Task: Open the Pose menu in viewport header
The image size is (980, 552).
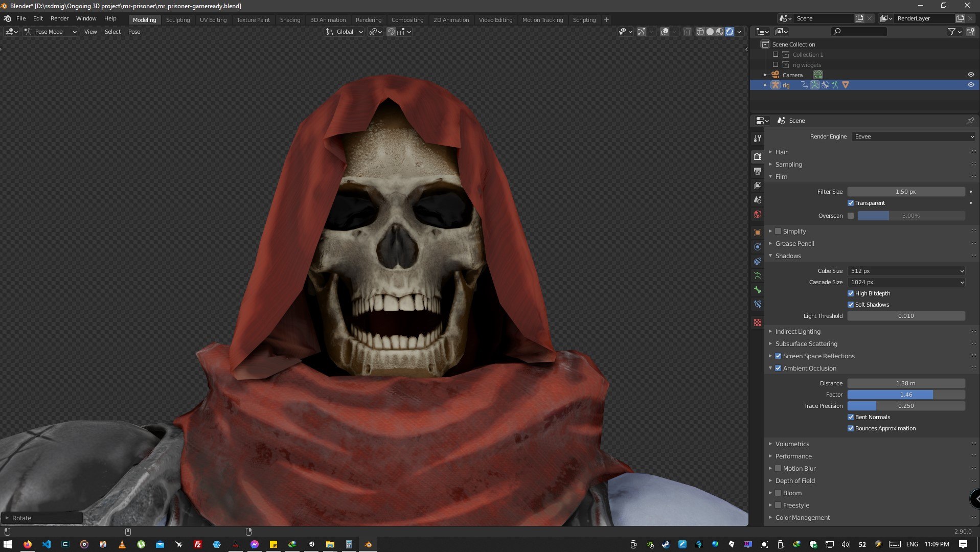Action: click(x=134, y=32)
